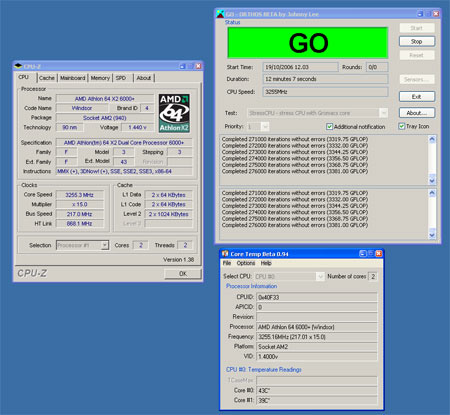450x415 pixels.
Task: Click the OK button in CPU-Z
Action: (183, 274)
